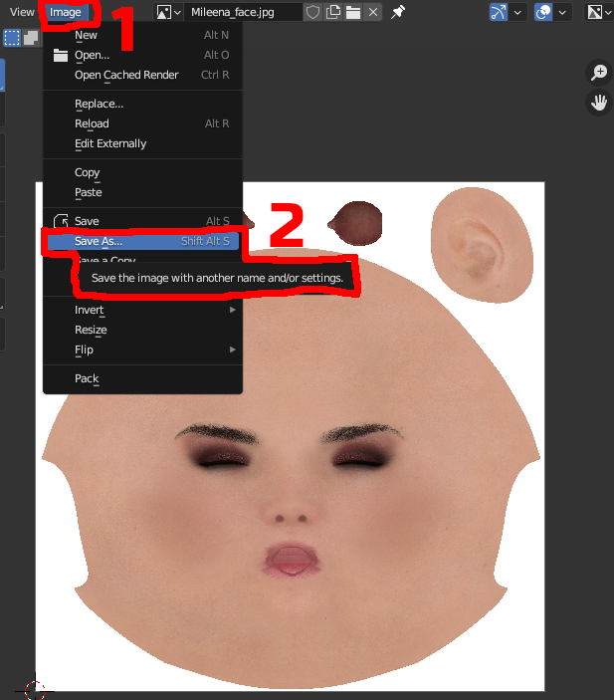
Task: Click the pan hand gizmo
Action: tap(599, 103)
